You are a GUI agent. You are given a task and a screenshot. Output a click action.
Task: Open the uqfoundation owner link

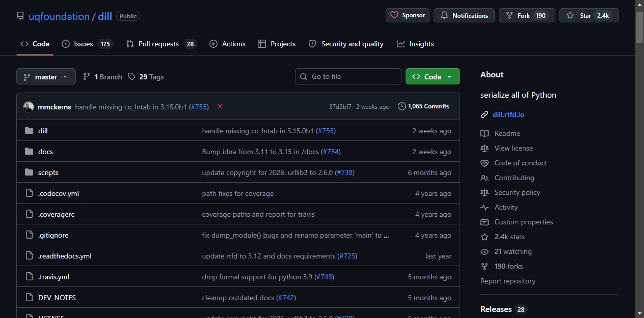(x=59, y=16)
